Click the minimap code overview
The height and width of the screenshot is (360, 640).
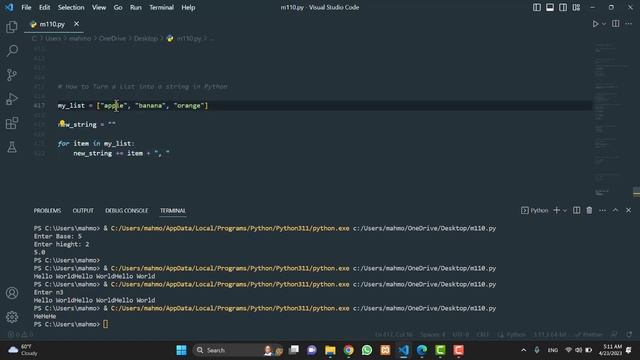click(612, 120)
